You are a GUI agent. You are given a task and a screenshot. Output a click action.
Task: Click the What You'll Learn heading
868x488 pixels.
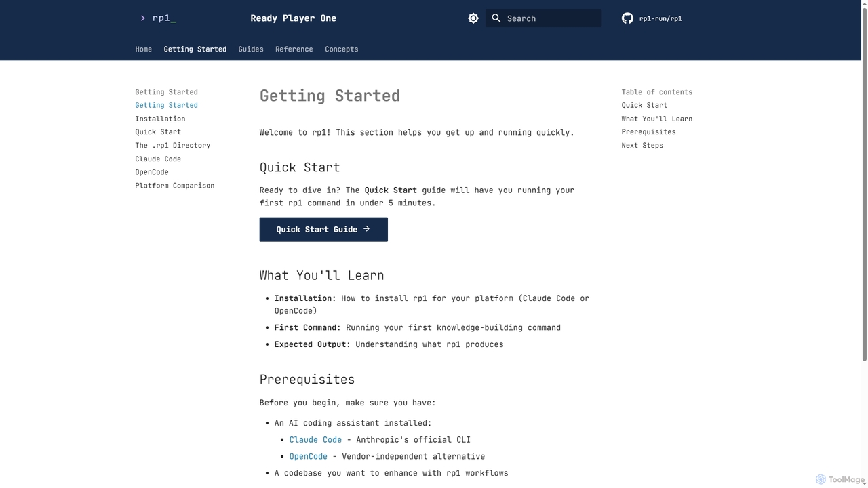(x=321, y=275)
